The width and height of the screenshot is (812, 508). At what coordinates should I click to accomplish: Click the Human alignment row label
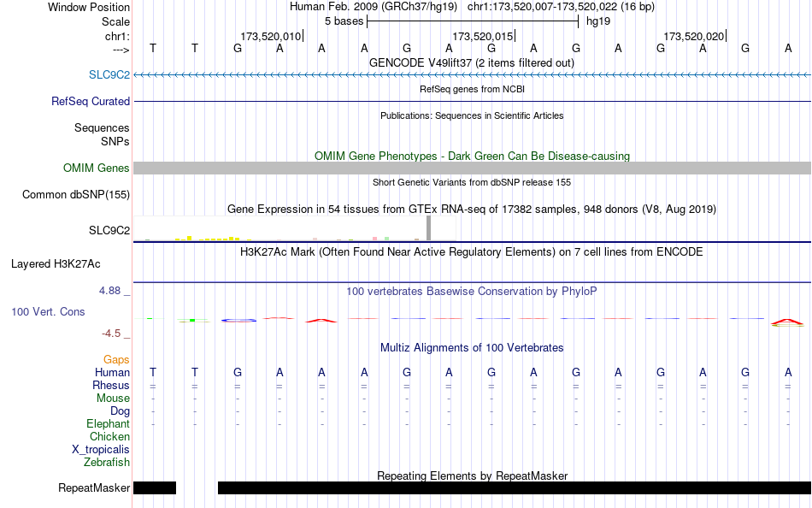(x=112, y=372)
